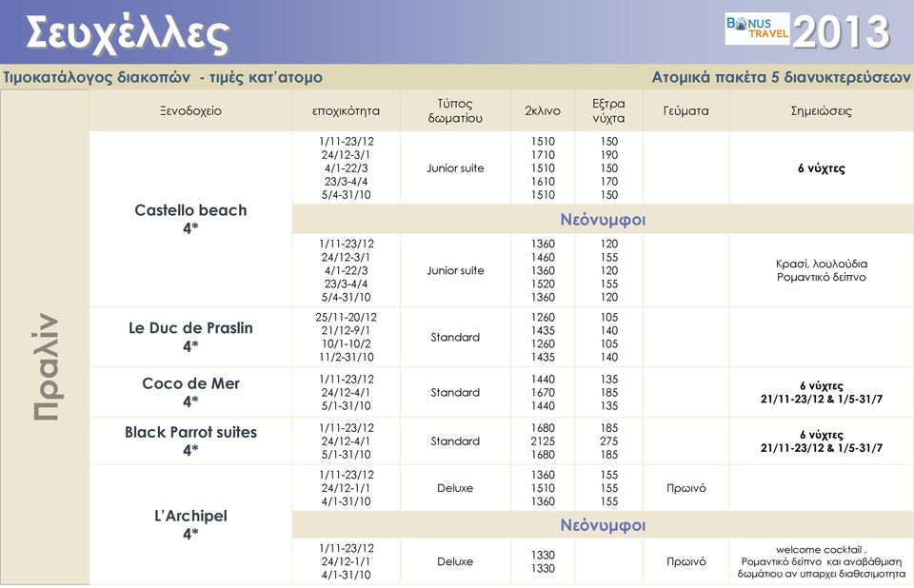Image resolution: width=914 pixels, height=588 pixels.
Task: Click the 6 νύχτες note for Black Parrot suites
Action: [x=822, y=441]
